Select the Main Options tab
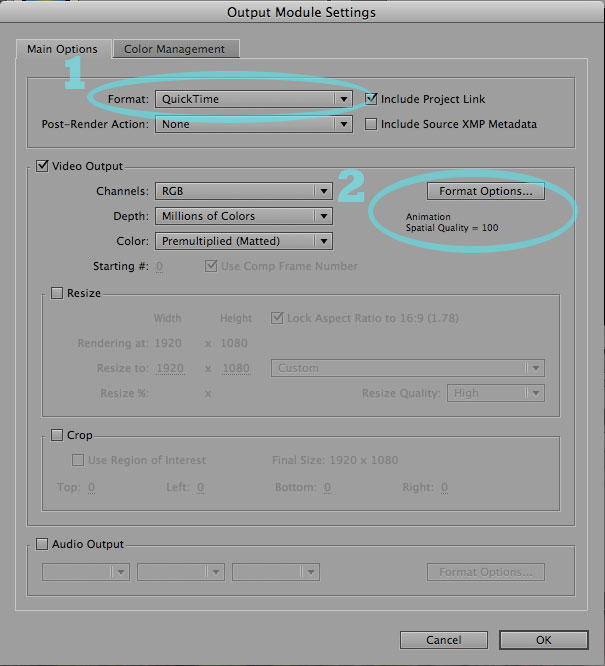 (x=64, y=49)
